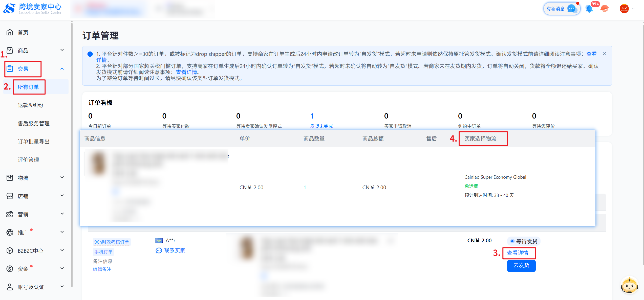
Task: Expand the 营销 menu chevron
Action: click(x=62, y=214)
